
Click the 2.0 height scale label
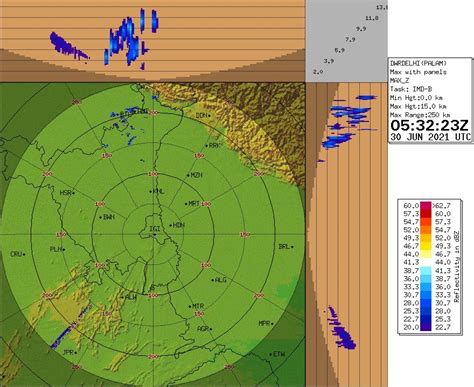(x=318, y=72)
